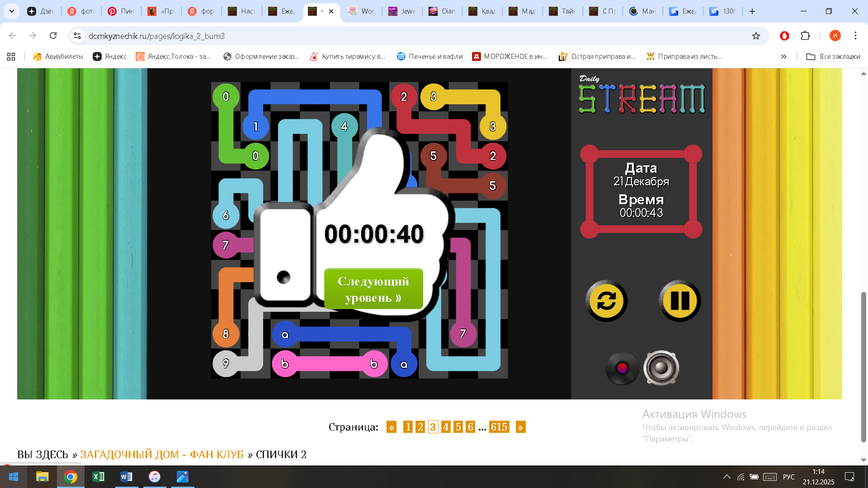Open the ЗАГАДОЧНЫЙ ДОМ – ФАН КЛУБ link
Screen dimensions: 868x488
163,454
